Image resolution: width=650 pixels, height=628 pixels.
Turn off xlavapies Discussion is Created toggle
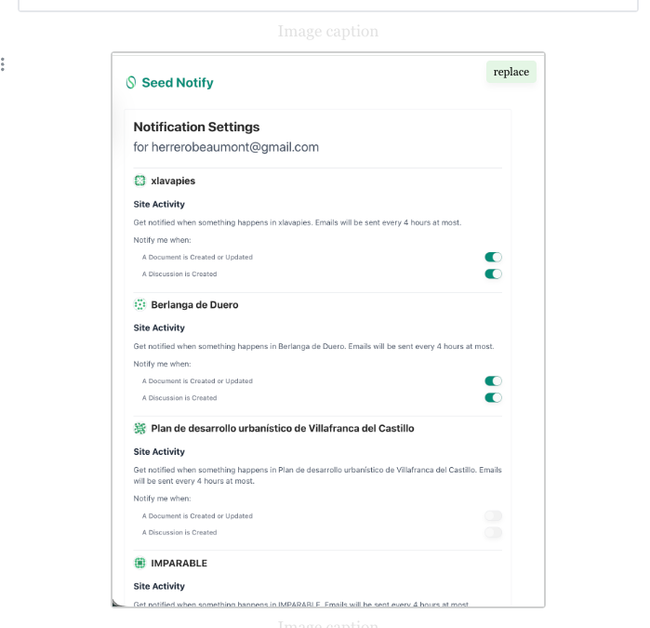(x=493, y=274)
